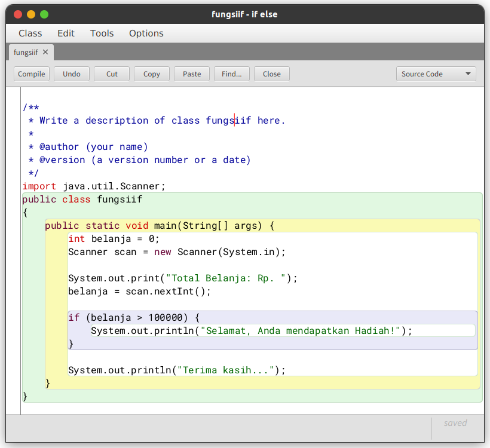Open the Class menu
The height and width of the screenshot is (448, 490).
tap(30, 33)
